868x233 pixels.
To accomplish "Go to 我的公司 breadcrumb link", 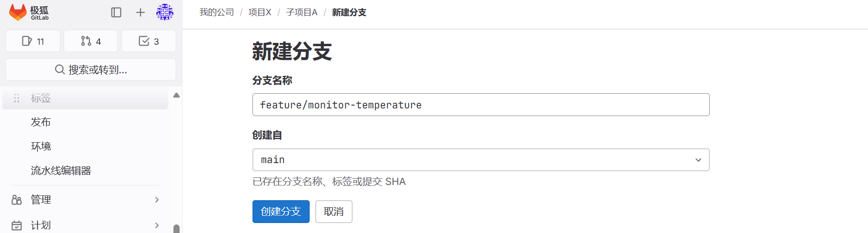I will coord(217,12).
